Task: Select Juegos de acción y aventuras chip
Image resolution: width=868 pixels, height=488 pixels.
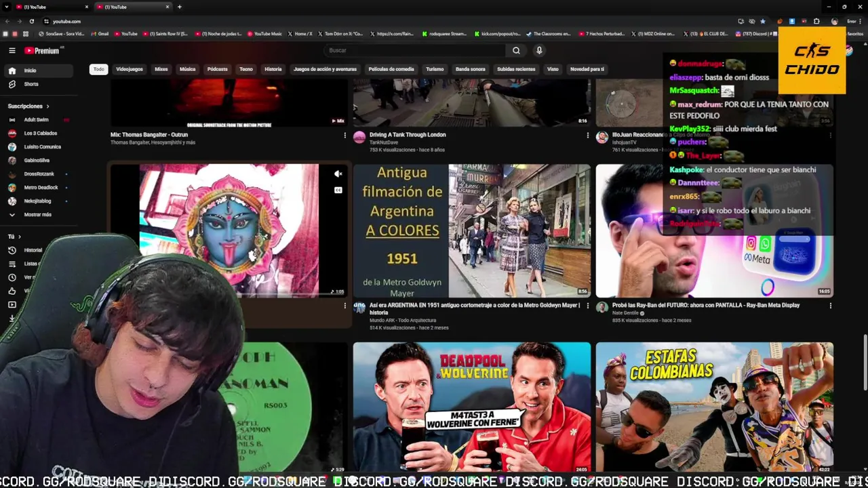Action: click(325, 69)
